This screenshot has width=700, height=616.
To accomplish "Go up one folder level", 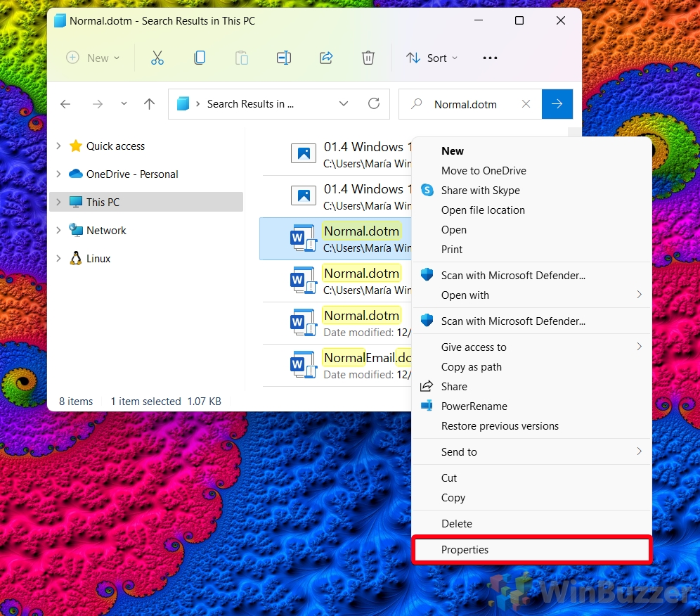I will [150, 104].
